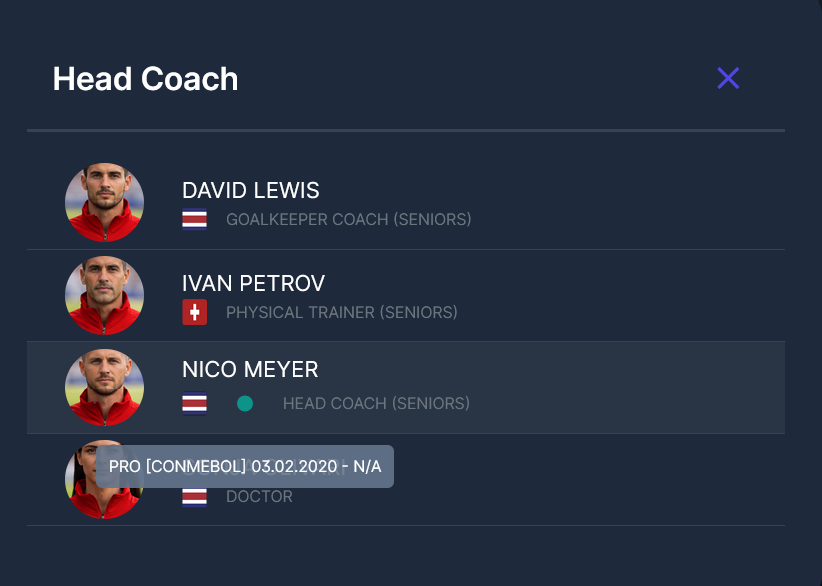Click the flag above the Doctor label
Image resolution: width=822 pixels, height=586 pixels.
(x=194, y=496)
